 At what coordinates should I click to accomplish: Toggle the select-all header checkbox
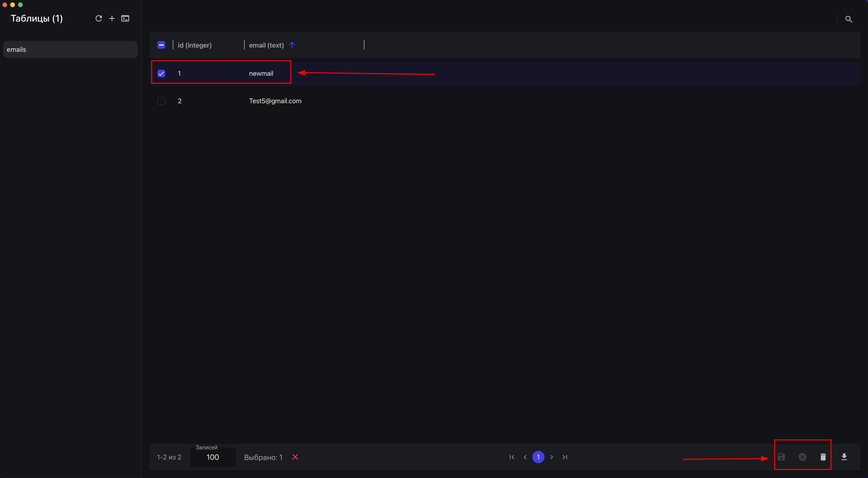tap(161, 45)
